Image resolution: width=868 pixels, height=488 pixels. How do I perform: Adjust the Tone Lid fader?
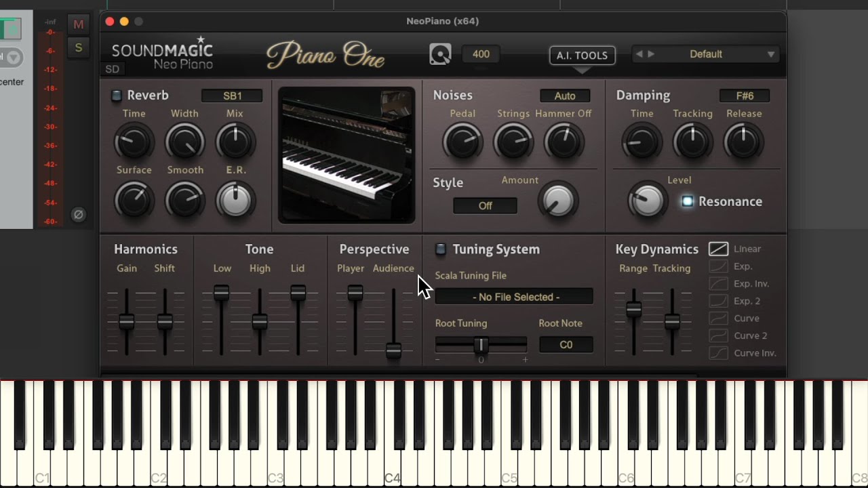298,293
